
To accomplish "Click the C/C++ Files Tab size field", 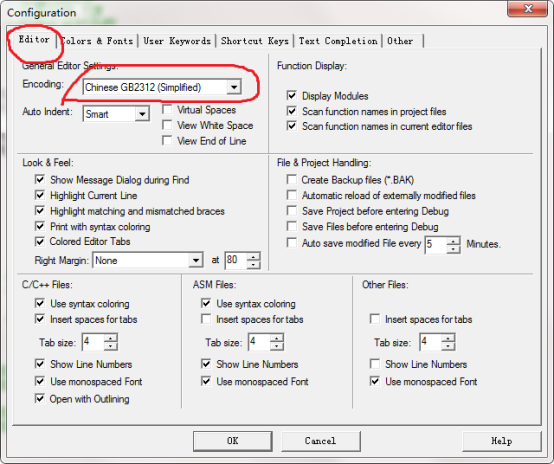I will coord(93,342).
